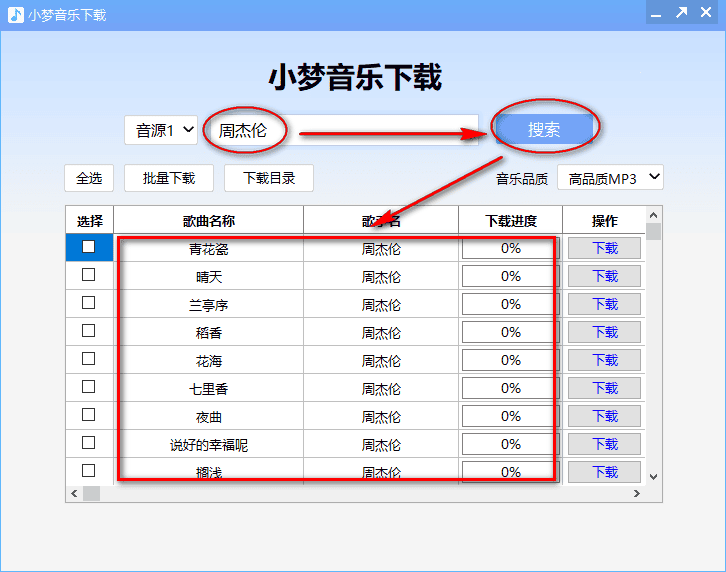The height and width of the screenshot is (572, 726).
Task: Click the 全选 button
Action: [89, 178]
